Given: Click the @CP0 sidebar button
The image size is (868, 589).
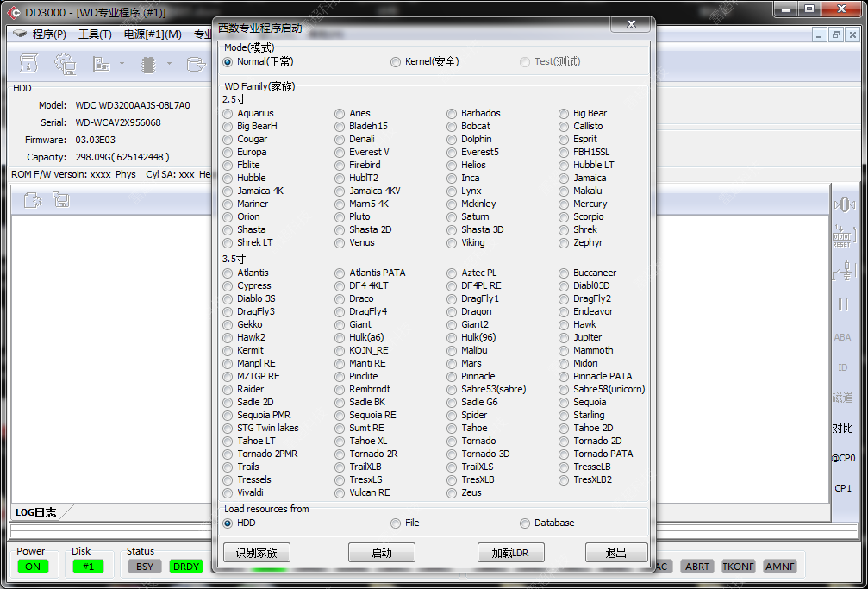Looking at the screenshot, I should pos(843,458).
